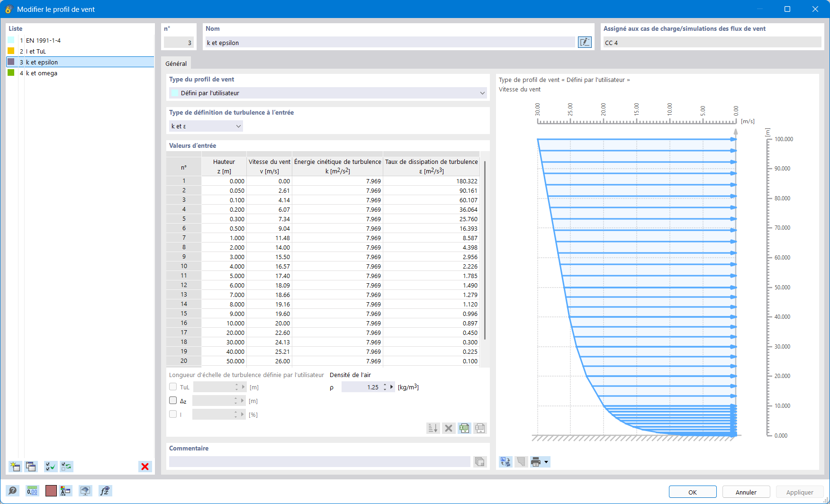Screen dimensions: 830x504
Task: Click the red delete profile icon
Action: 145,467
